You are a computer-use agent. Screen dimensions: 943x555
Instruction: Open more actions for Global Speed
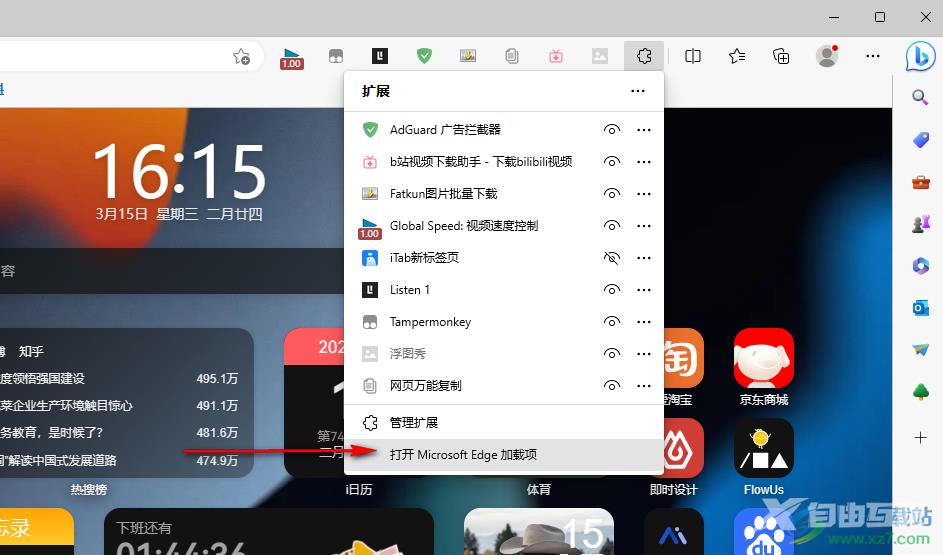[x=644, y=225]
